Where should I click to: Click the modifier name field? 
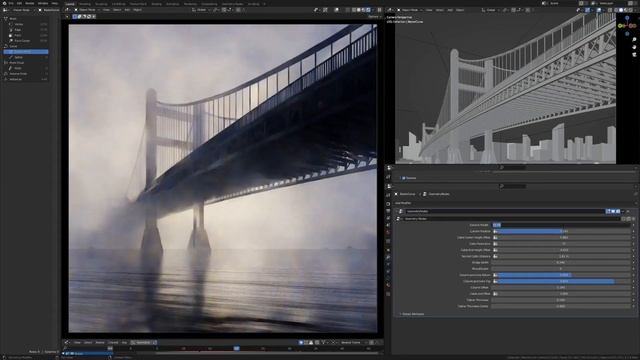[x=505, y=211]
